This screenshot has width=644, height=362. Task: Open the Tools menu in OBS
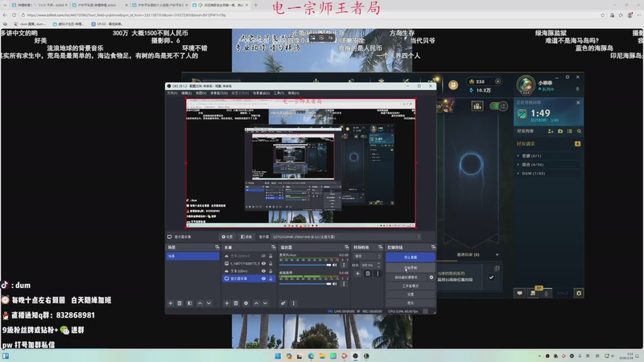[279, 93]
